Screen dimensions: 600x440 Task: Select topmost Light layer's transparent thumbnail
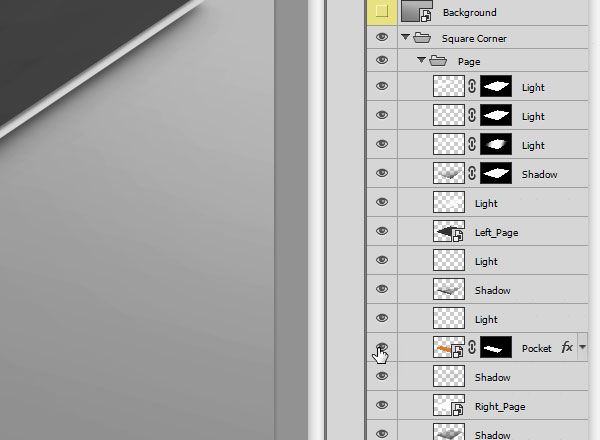(449, 86)
